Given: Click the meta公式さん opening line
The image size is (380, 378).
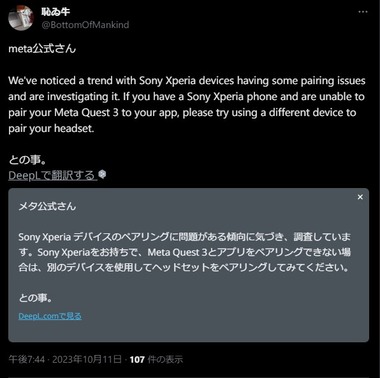Looking at the screenshot, I should point(42,49).
